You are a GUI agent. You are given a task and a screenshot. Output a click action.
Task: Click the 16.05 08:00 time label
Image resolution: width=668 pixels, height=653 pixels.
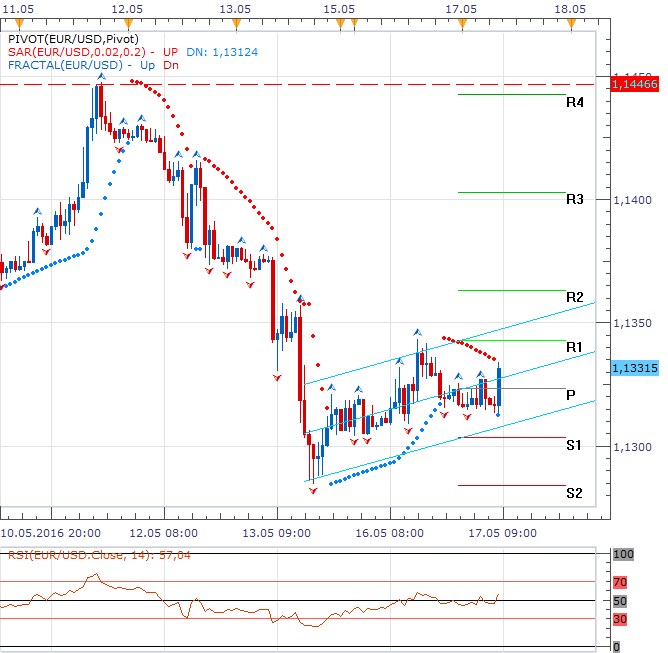pyautogui.click(x=389, y=533)
